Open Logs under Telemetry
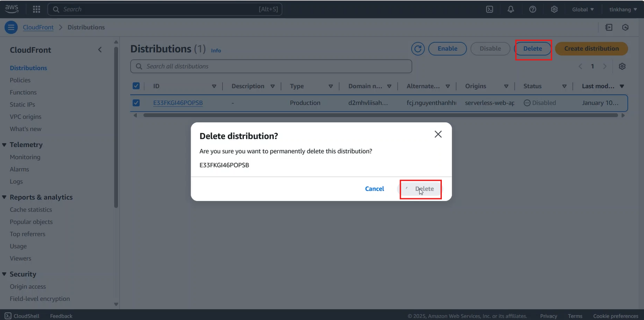 coord(16,182)
